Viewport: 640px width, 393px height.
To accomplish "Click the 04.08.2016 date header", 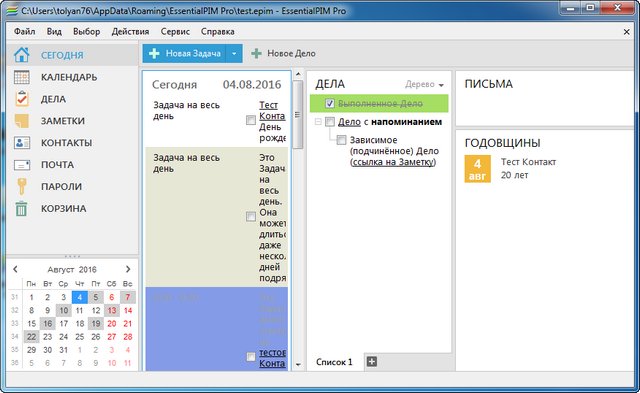I will pos(252,84).
